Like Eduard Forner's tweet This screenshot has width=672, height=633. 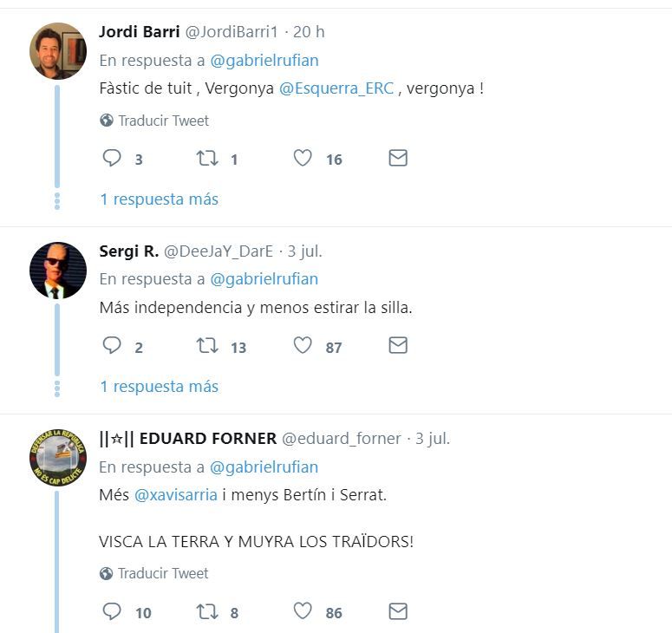click(x=302, y=611)
